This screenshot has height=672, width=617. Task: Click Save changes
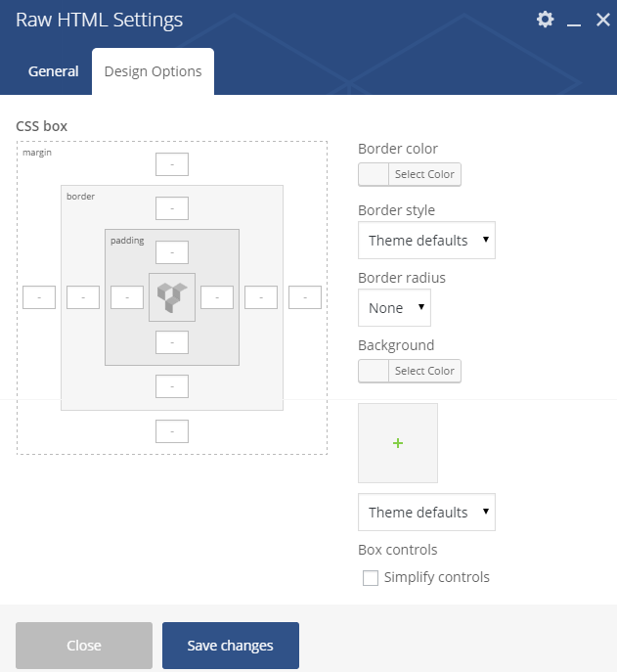tap(231, 646)
